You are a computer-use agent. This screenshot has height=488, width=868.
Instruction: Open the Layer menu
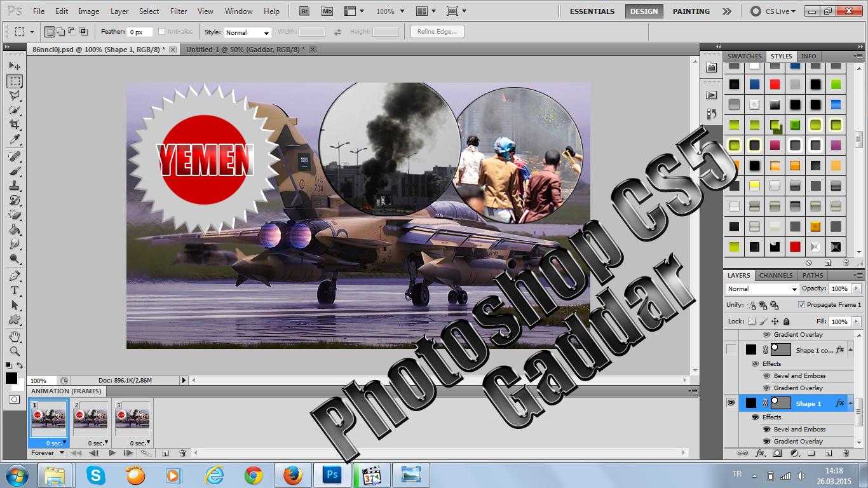pos(119,11)
